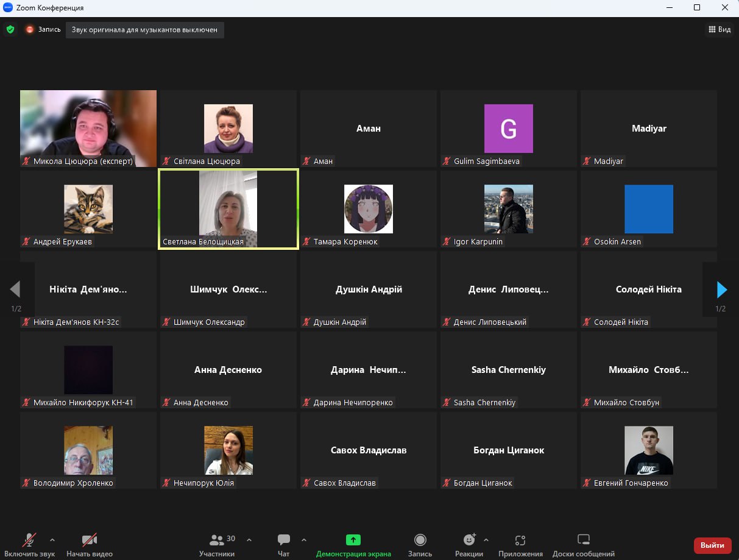Screen dimensions: 739x560
Task: Click muted mic icon beside Sasha Chernenkiy
Action: point(447,403)
